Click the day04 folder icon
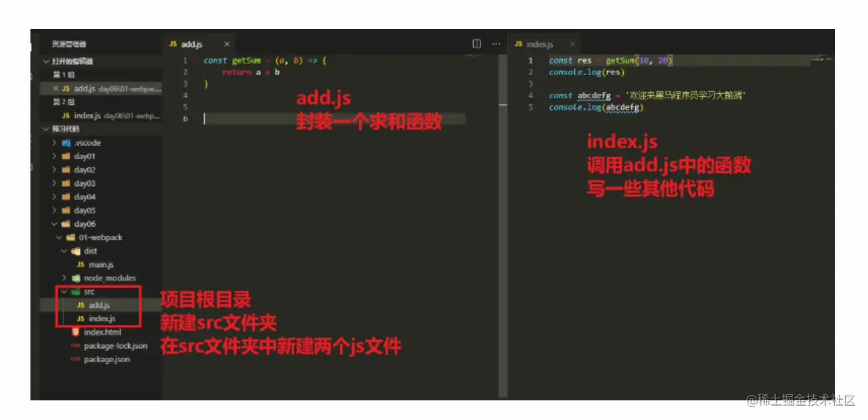868x420 pixels. [66, 197]
